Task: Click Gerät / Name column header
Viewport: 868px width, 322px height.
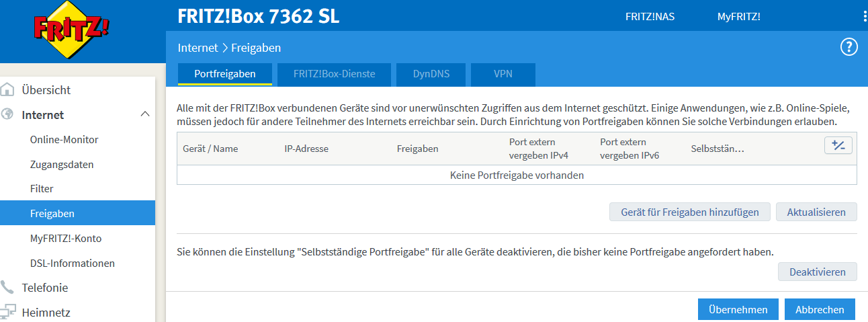Action: click(210, 149)
